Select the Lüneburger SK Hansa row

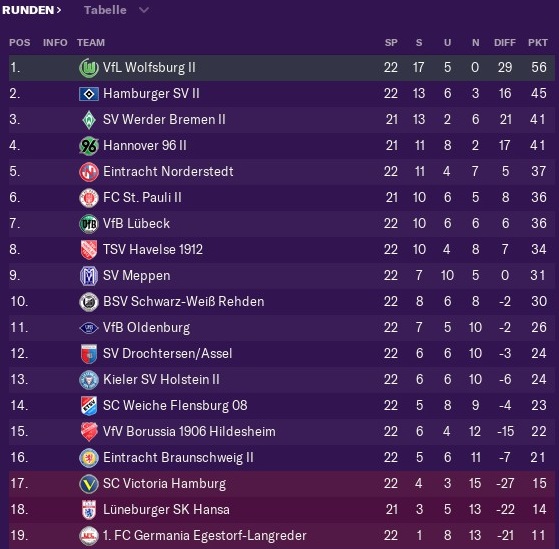[282, 510]
